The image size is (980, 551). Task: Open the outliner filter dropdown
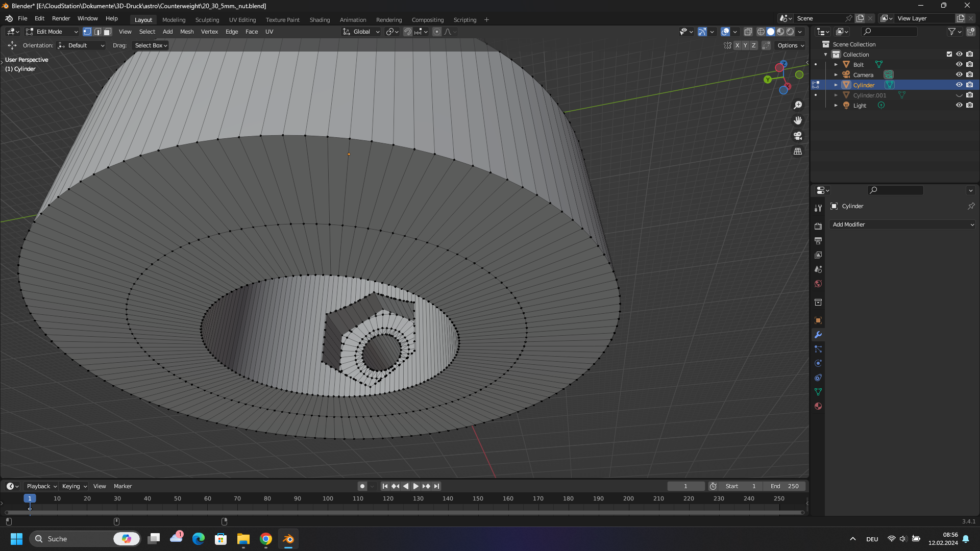pos(954,32)
